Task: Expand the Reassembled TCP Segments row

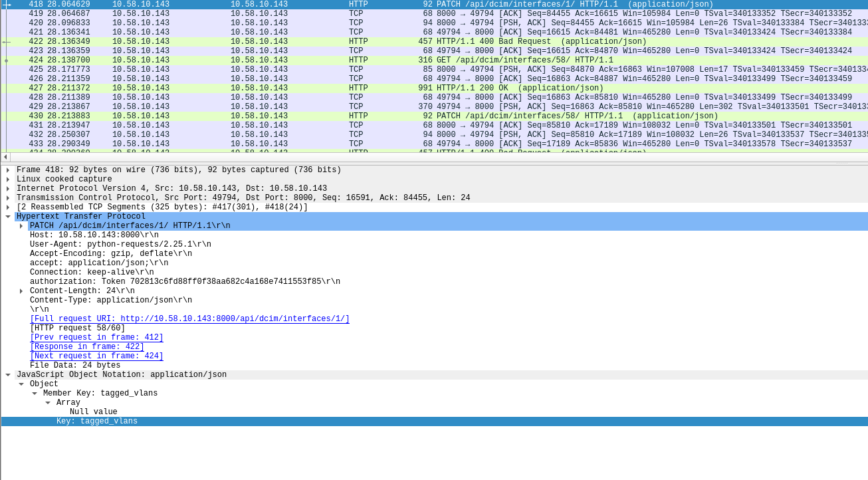Action: (x=8, y=207)
